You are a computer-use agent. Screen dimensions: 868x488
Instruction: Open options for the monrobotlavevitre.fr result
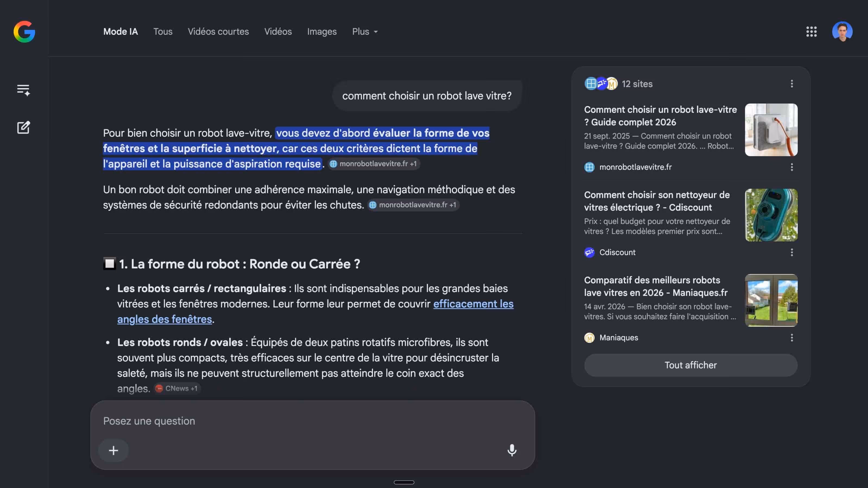(792, 167)
